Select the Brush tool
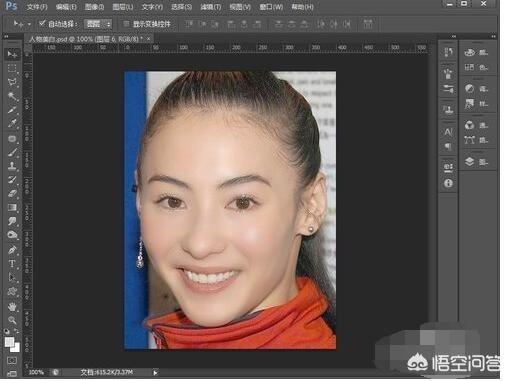511x381 pixels. tap(12, 152)
